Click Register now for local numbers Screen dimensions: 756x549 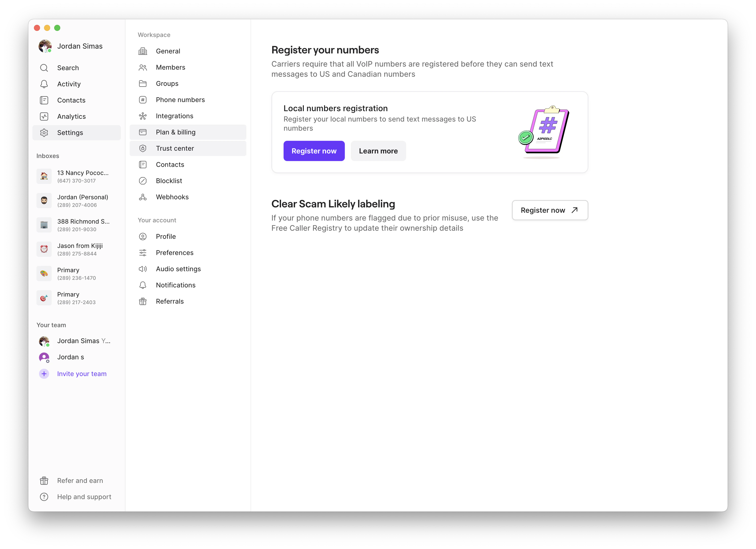click(314, 151)
